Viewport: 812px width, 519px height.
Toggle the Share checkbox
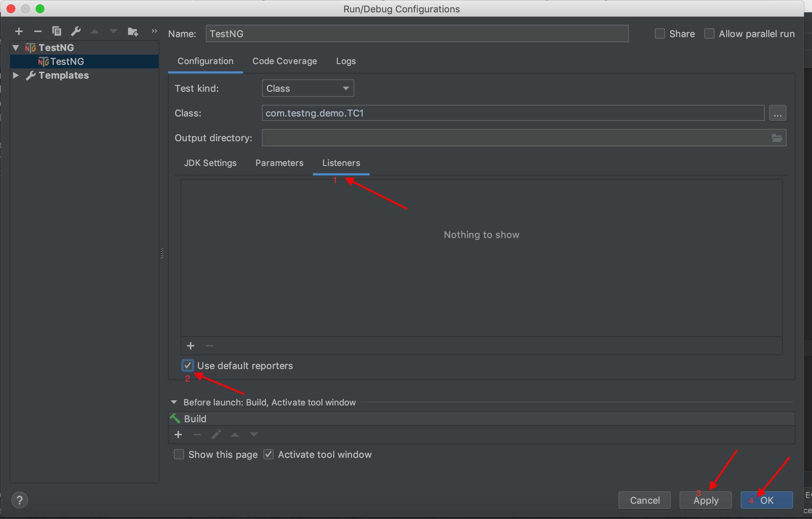(660, 34)
